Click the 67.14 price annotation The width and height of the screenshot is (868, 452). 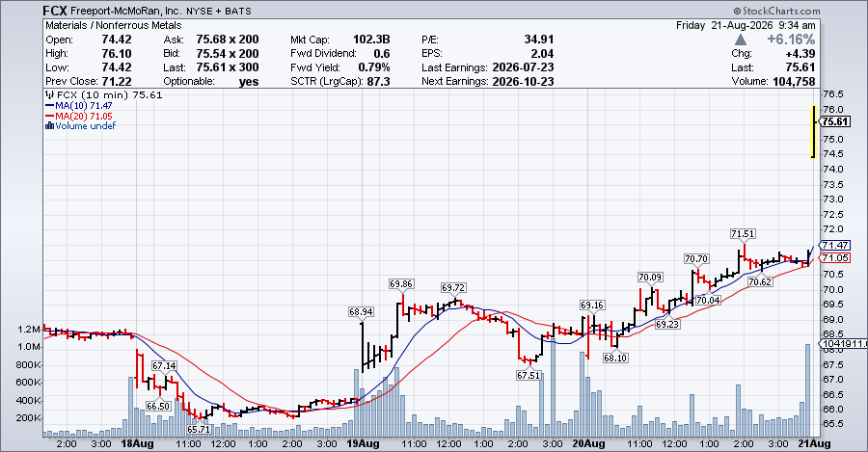click(164, 365)
